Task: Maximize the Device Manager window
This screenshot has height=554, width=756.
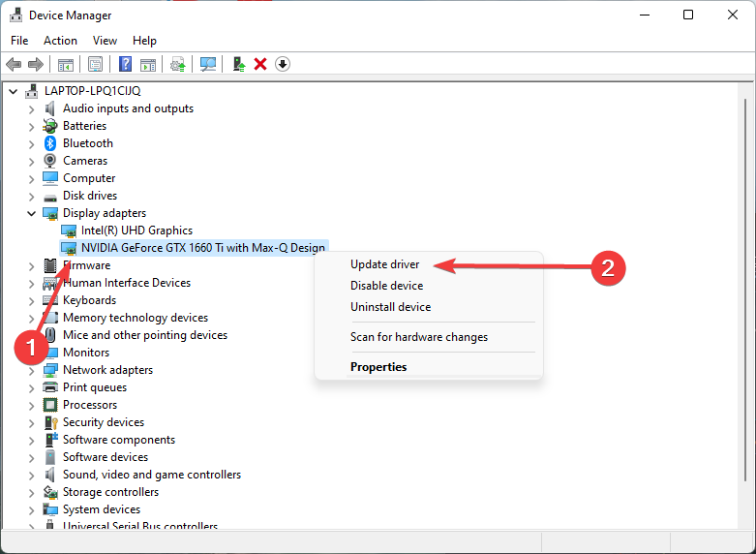Action: click(688, 15)
